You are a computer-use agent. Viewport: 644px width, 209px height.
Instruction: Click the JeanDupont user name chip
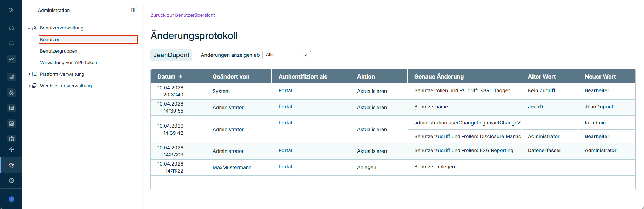171,55
